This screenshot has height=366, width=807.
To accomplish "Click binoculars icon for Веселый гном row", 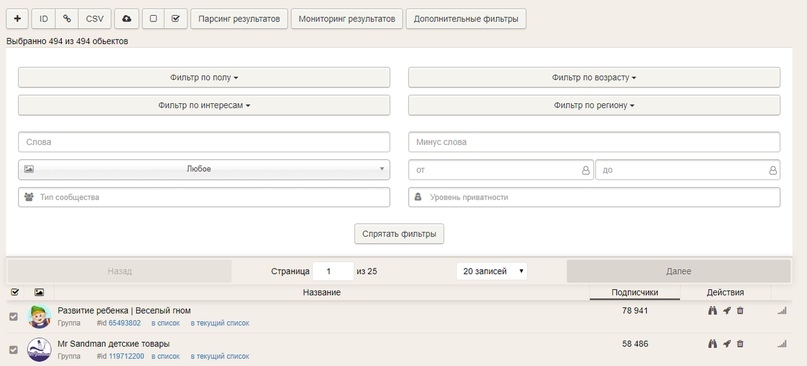I will 713,310.
